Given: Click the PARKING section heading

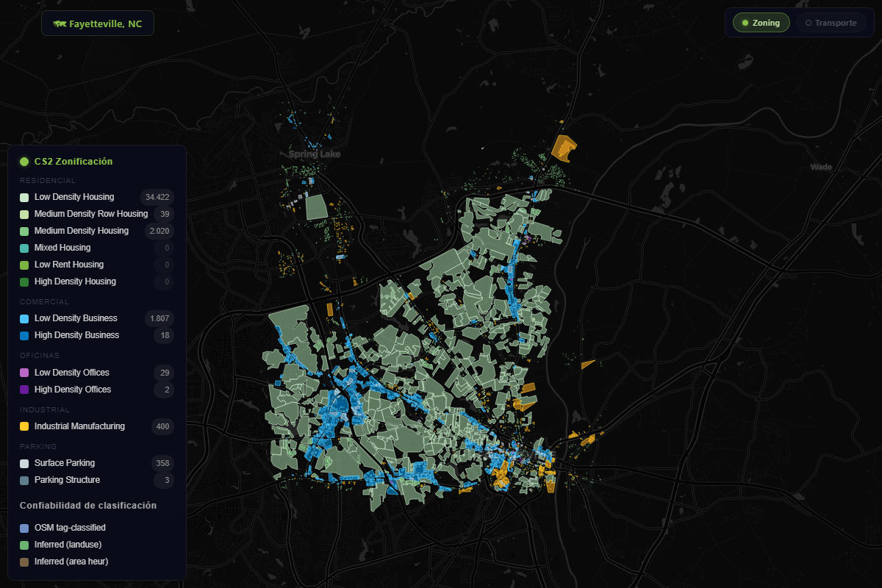Looking at the screenshot, I should [38, 446].
